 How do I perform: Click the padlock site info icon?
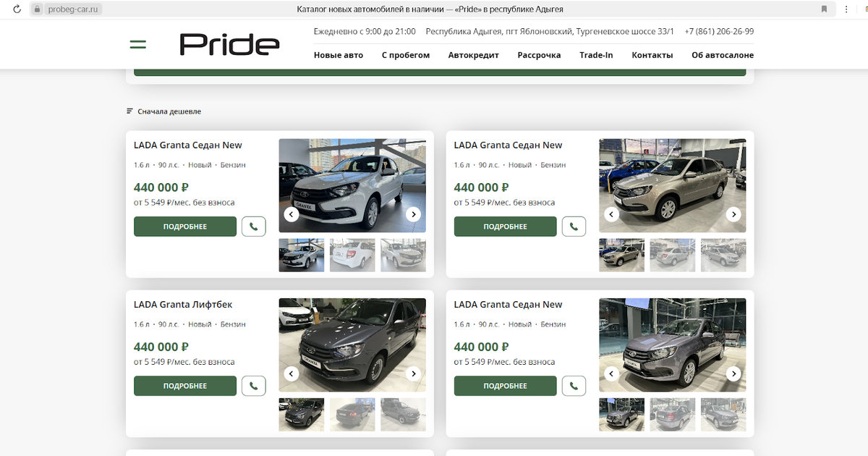click(x=37, y=9)
